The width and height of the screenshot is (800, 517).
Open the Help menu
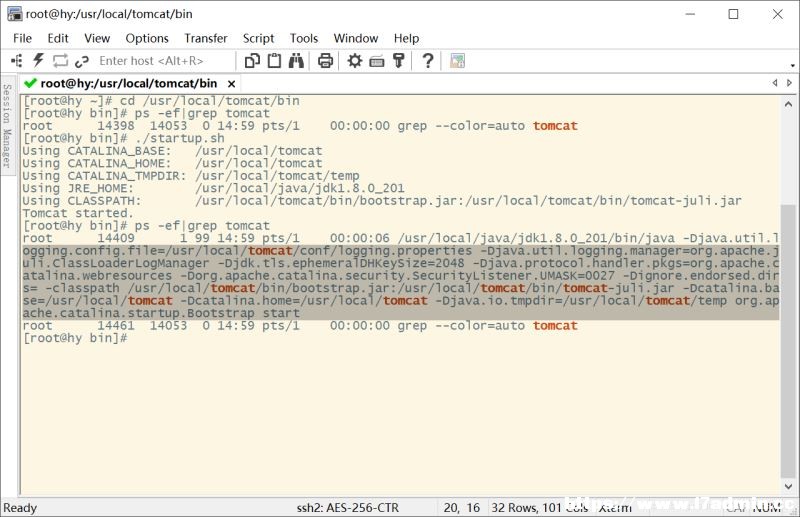point(406,38)
